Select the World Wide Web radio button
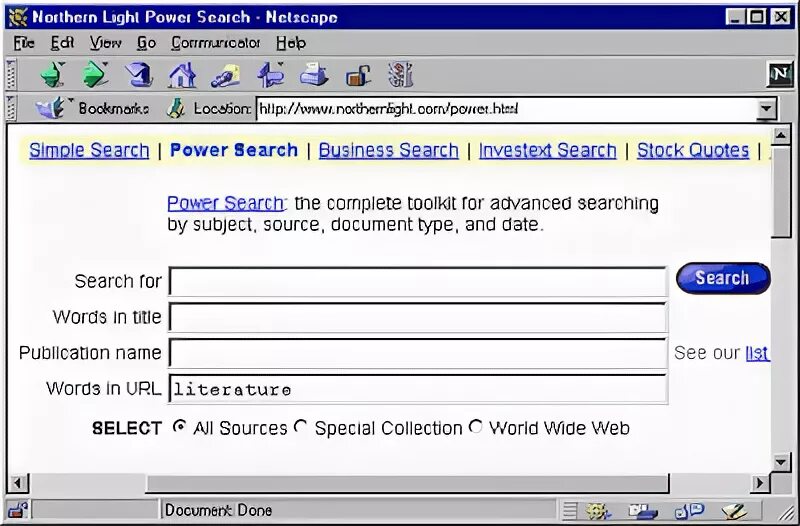 (x=476, y=427)
